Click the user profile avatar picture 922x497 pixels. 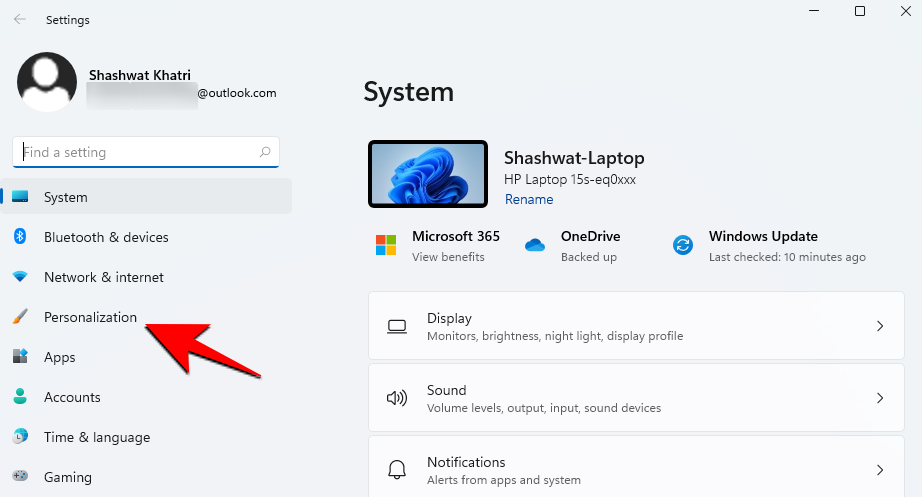[x=47, y=81]
